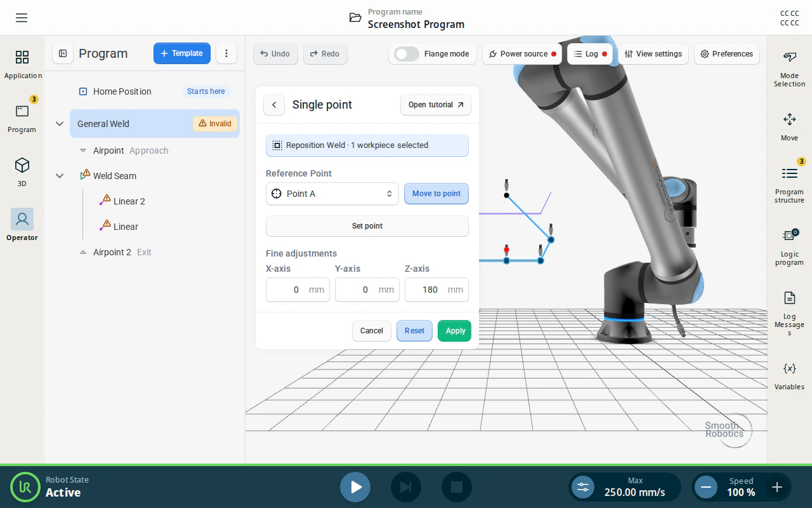Open the 3D view sidebar section
This screenshot has height=508, width=812.
(x=22, y=173)
